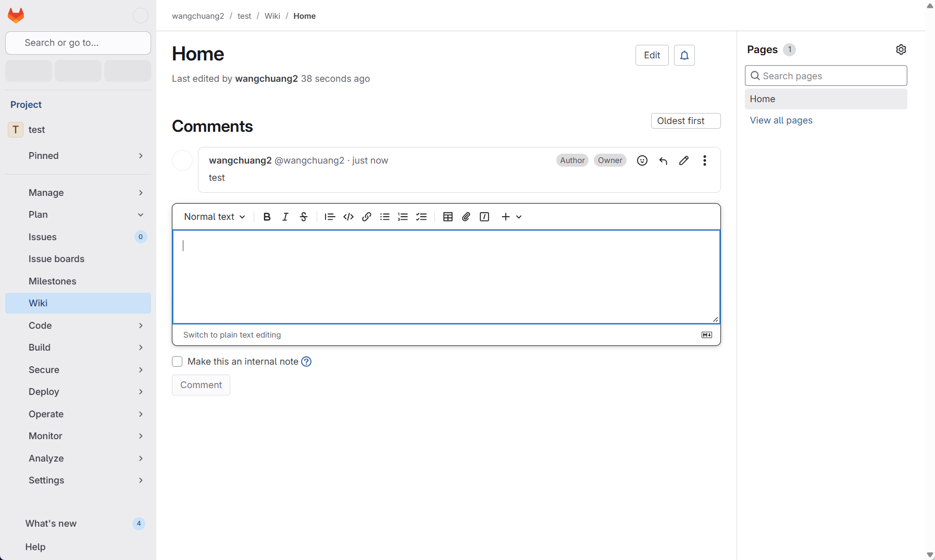This screenshot has height=560, width=935.
Task: Reply to the test comment
Action: pyautogui.click(x=663, y=160)
